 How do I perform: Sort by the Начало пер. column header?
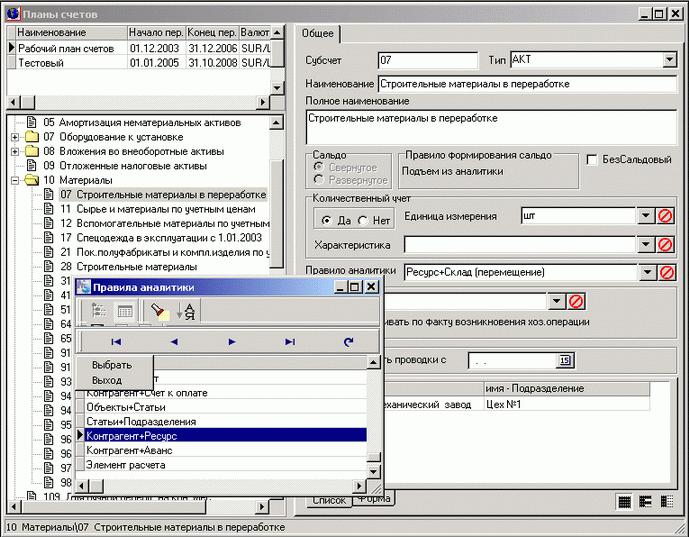point(156,33)
